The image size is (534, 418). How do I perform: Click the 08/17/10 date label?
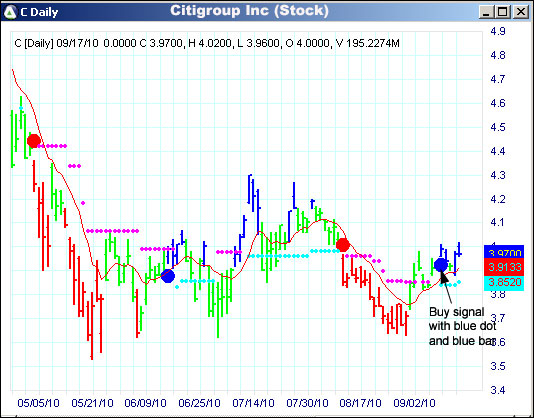tap(360, 403)
